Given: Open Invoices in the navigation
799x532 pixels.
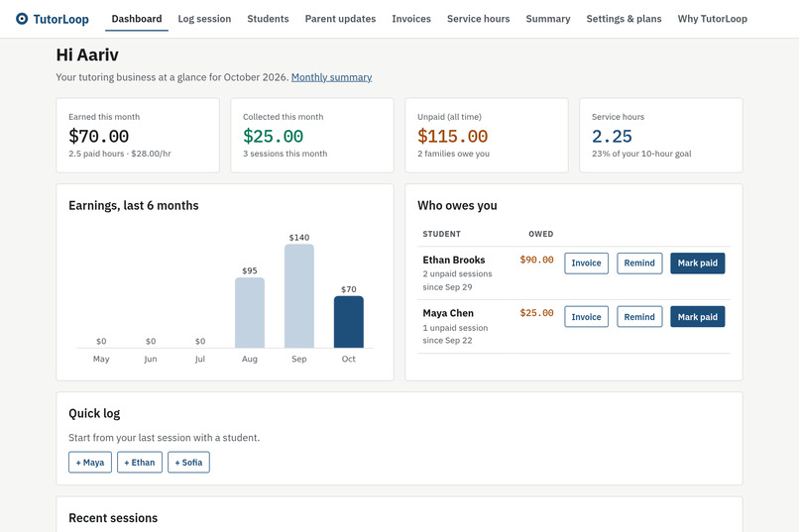Looking at the screenshot, I should [411, 19].
